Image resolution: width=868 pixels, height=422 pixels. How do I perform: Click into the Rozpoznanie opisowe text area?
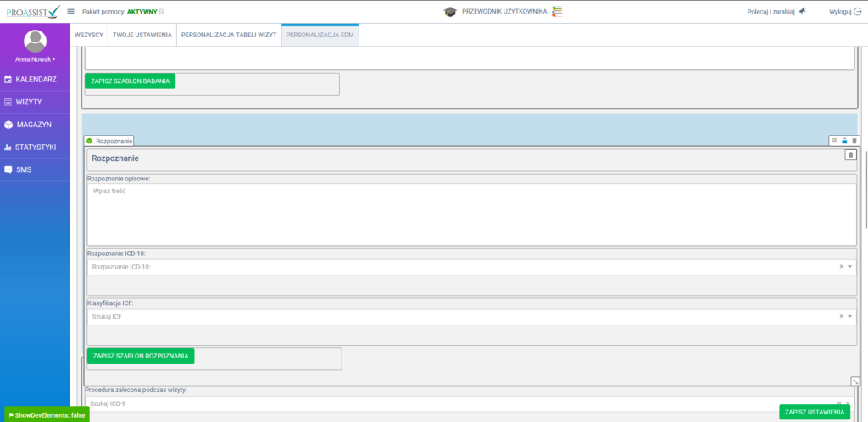coord(471,214)
